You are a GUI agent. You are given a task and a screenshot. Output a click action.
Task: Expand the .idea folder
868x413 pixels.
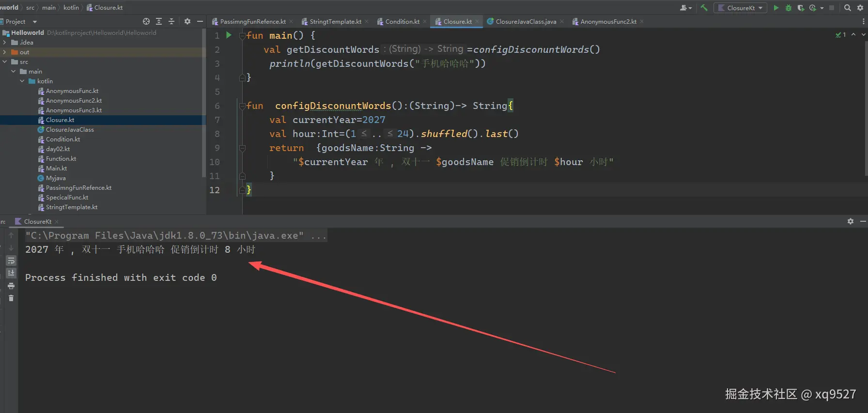(5, 43)
